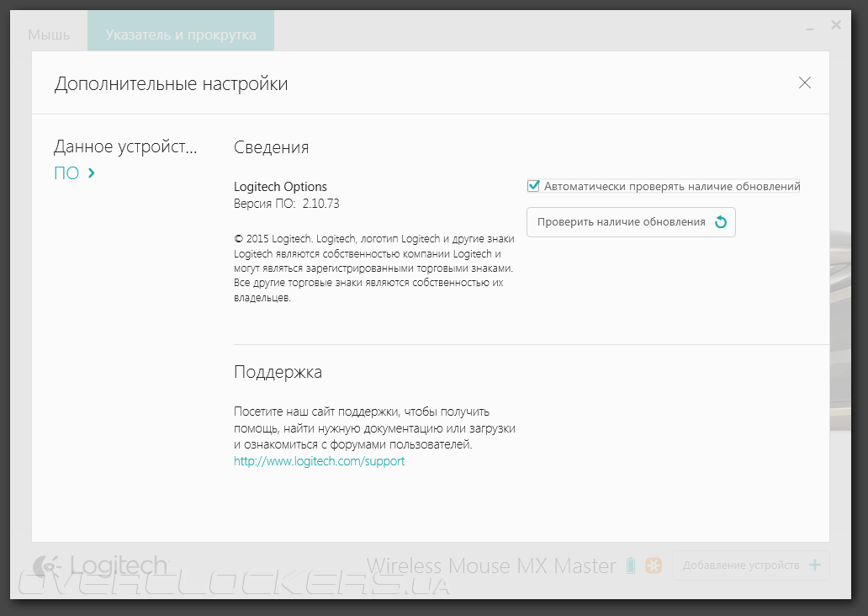Click Проверить наличие обновления button
Image resolution: width=868 pixels, height=616 pixels.
tap(631, 222)
